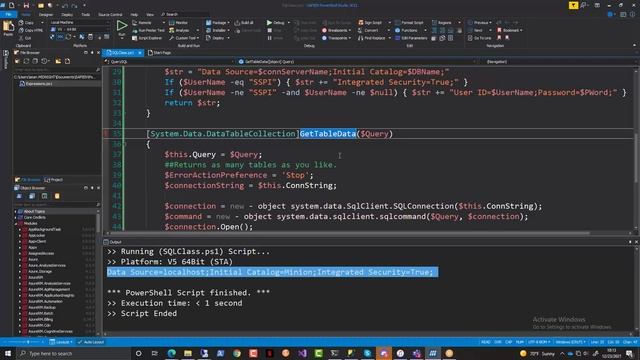Viewport: 640px width, 360px height.
Task: Expand the About Topics tree node
Action: click(16, 211)
